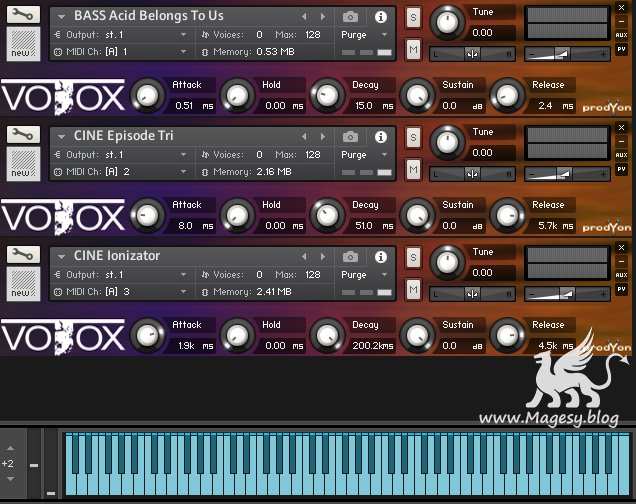The height and width of the screenshot is (504, 636).
Task: Toggle PV button for CINE Episode Tri
Action: click(621, 169)
